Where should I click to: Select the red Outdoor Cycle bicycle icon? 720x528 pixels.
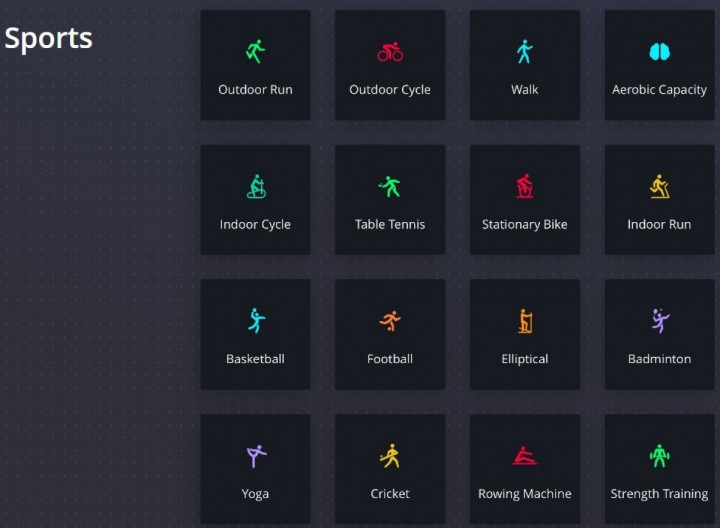[390, 52]
